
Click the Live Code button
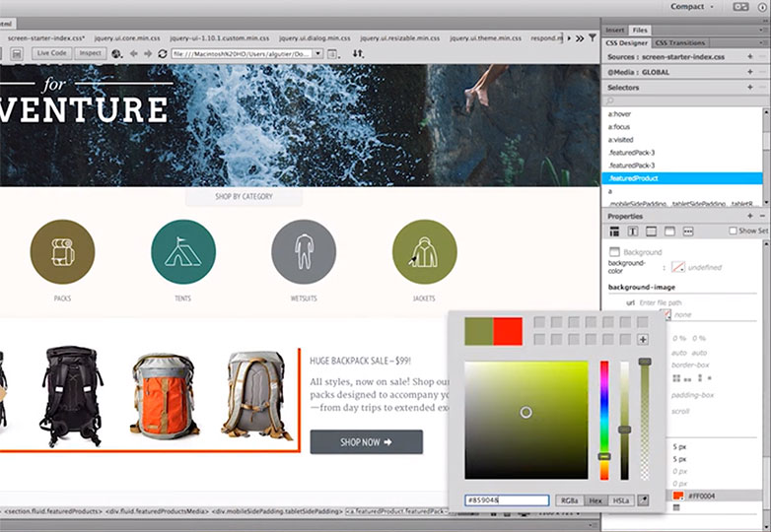(52, 53)
